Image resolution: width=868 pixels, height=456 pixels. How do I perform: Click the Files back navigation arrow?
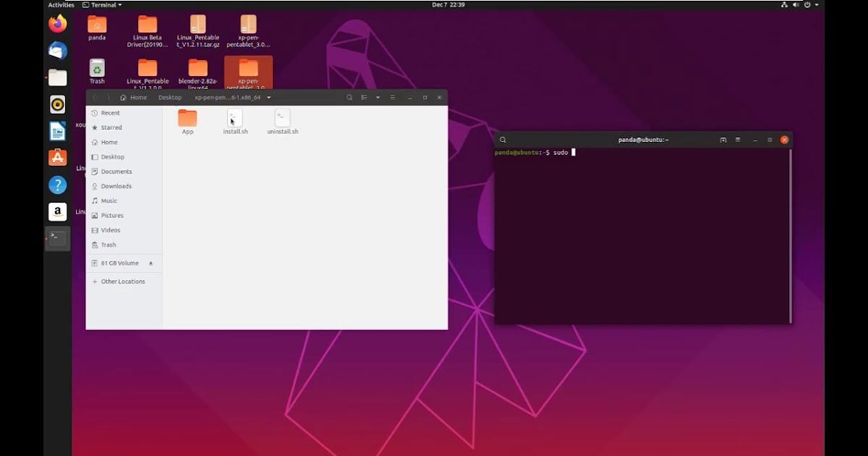point(94,98)
